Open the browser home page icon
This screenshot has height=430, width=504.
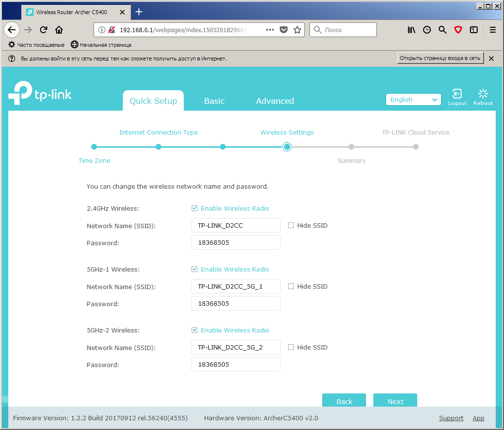59,30
